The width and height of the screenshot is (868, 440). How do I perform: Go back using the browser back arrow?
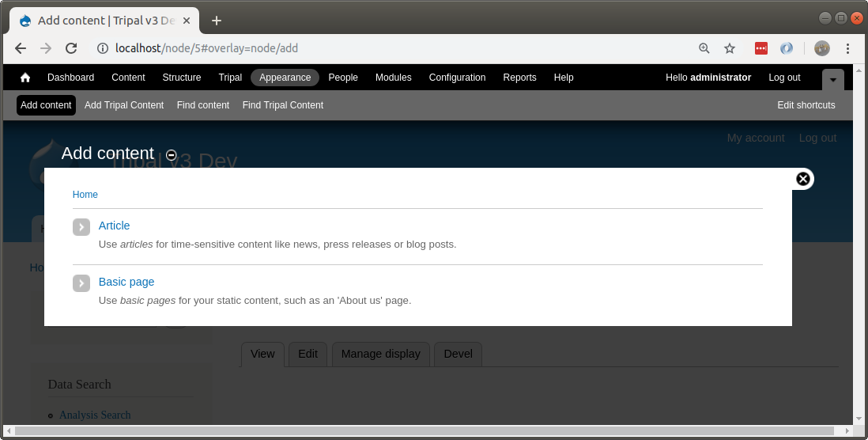[x=21, y=48]
